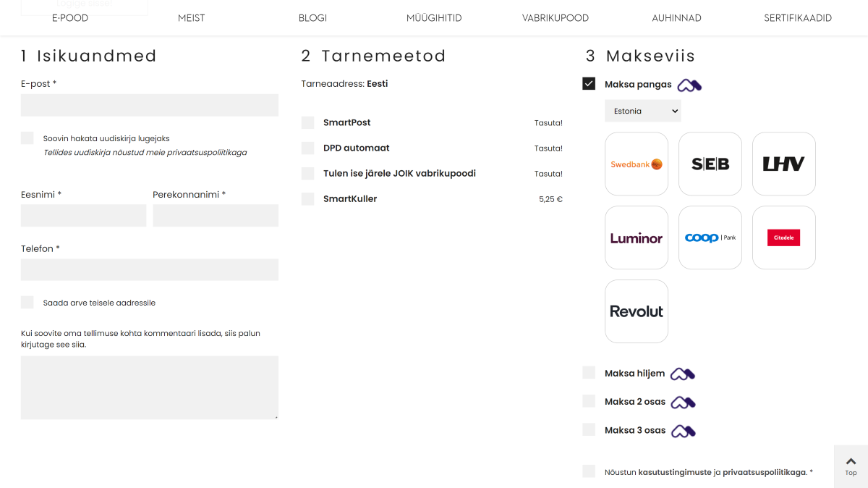Pick Citadele bank tile
Viewport: 868px width, 488px height.
click(784, 237)
